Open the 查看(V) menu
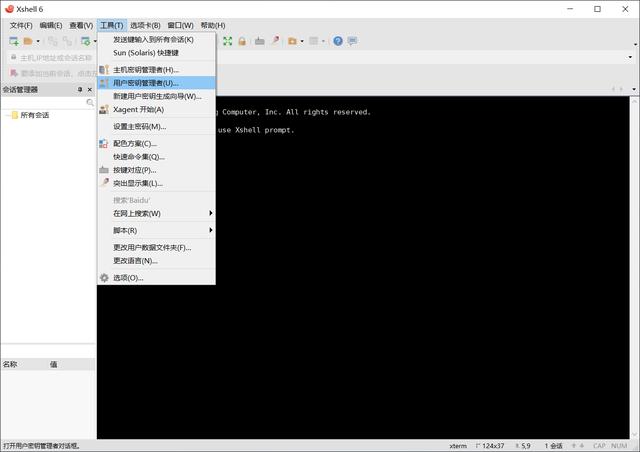The image size is (640, 452). click(x=81, y=25)
